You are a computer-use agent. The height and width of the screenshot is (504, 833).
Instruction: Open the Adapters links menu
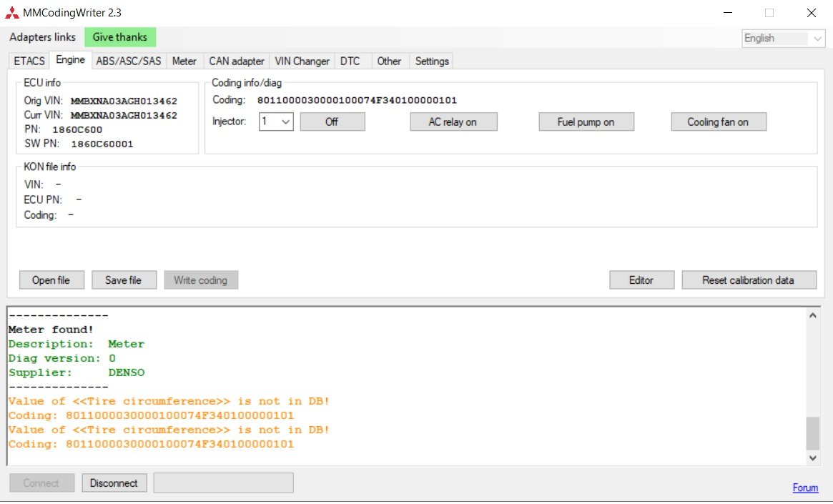pyautogui.click(x=42, y=37)
